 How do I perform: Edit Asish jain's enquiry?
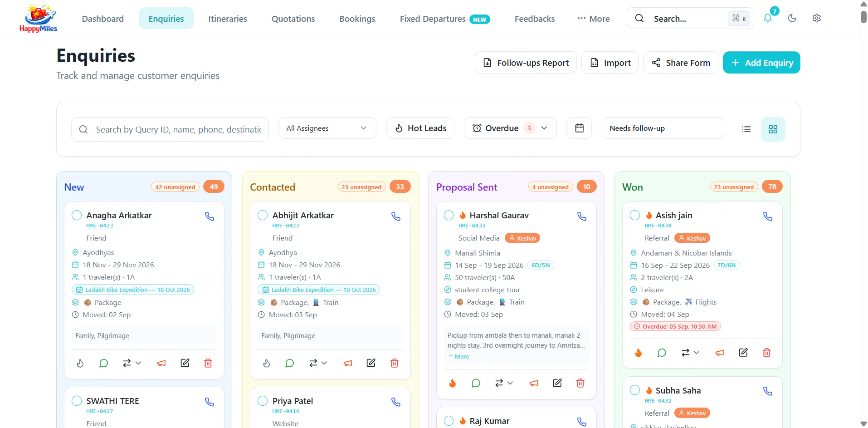tap(743, 353)
